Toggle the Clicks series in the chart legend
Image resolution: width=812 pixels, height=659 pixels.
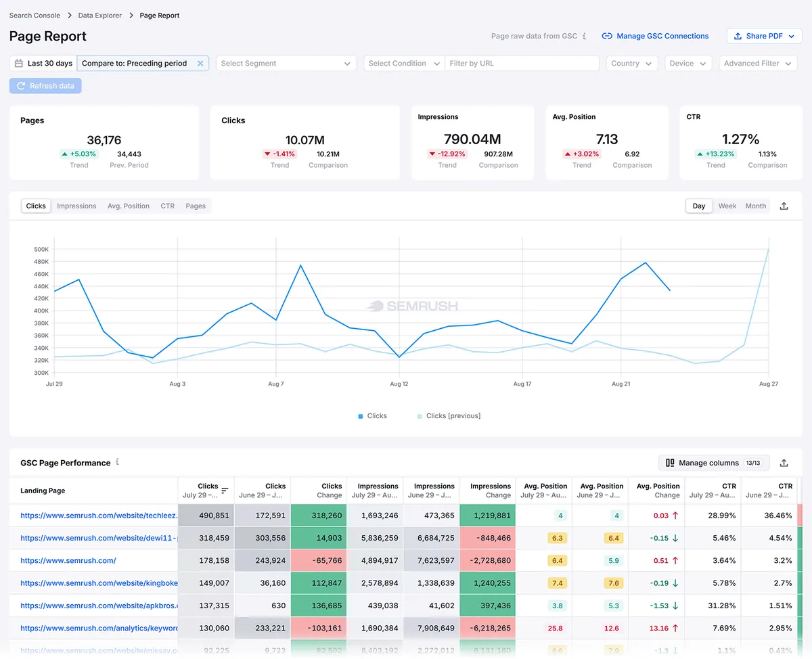tap(372, 416)
